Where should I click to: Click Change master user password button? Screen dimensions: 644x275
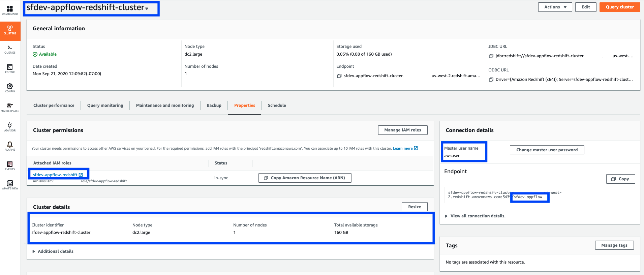(x=547, y=150)
